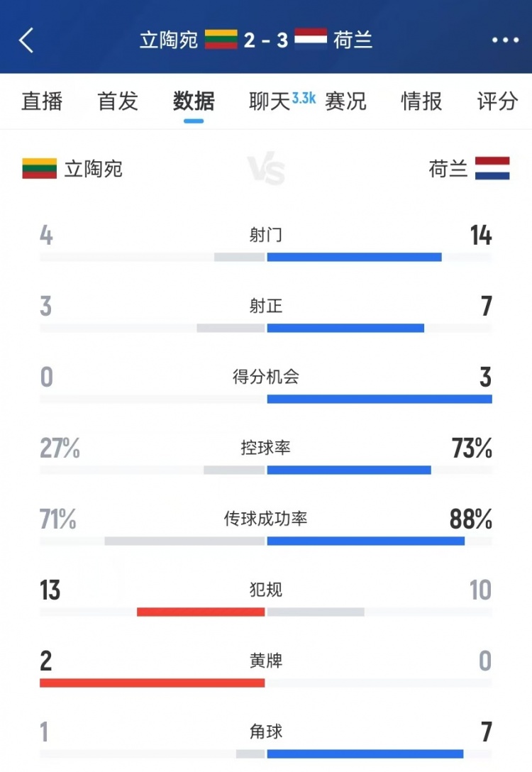Tap the red 黄牌 yellow cards bar
This screenshot has height=772, width=532.
pyautogui.click(x=152, y=682)
